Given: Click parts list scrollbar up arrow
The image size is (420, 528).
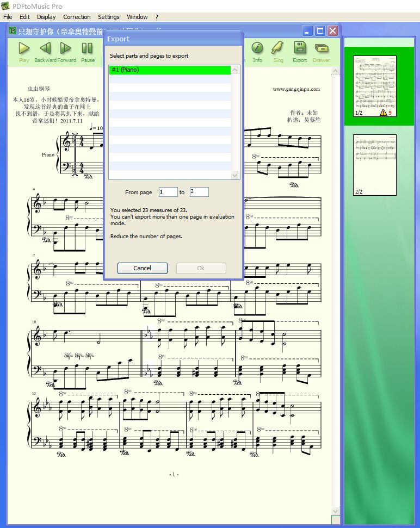Looking at the screenshot, I should click(x=235, y=70).
